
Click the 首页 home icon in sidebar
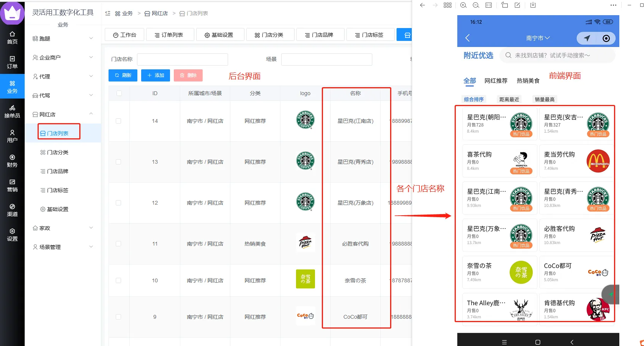12,37
